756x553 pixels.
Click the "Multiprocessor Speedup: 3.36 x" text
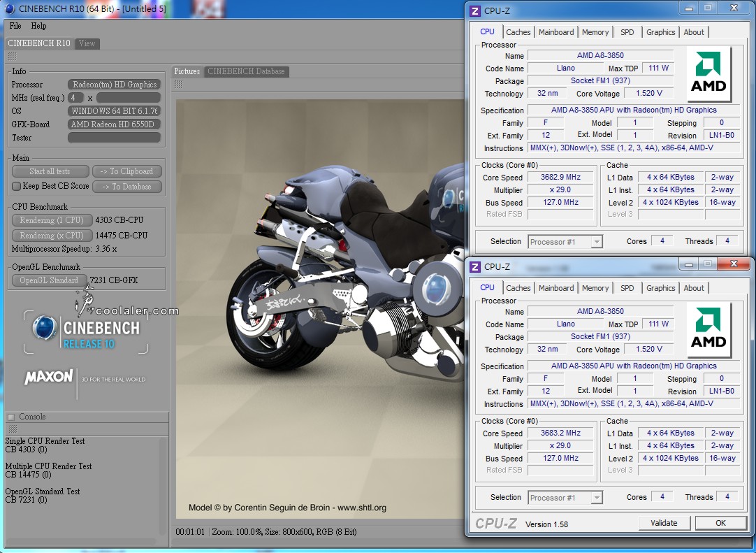(x=64, y=249)
